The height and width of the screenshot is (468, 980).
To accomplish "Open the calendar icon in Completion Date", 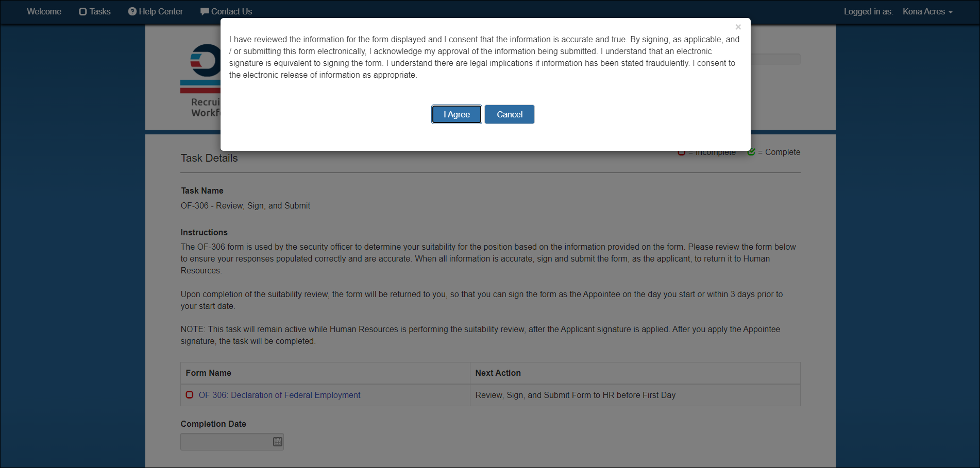I will click(x=278, y=442).
